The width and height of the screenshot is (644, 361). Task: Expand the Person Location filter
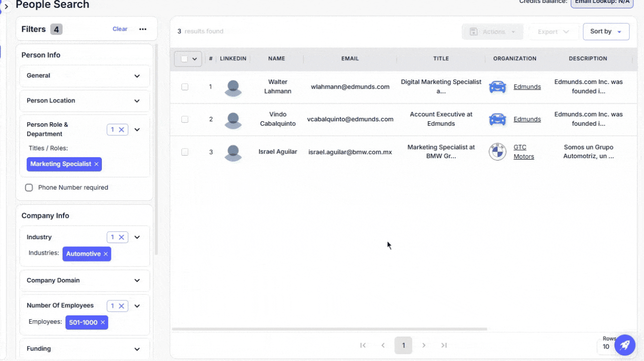pyautogui.click(x=137, y=101)
